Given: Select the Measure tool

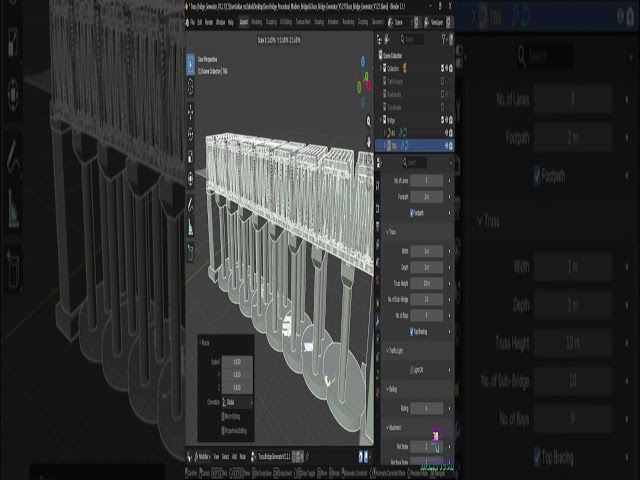Looking at the screenshot, I should 190,227.
